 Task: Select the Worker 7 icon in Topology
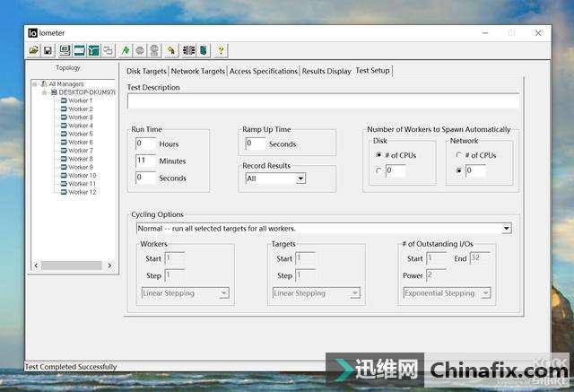pyautogui.click(x=64, y=151)
